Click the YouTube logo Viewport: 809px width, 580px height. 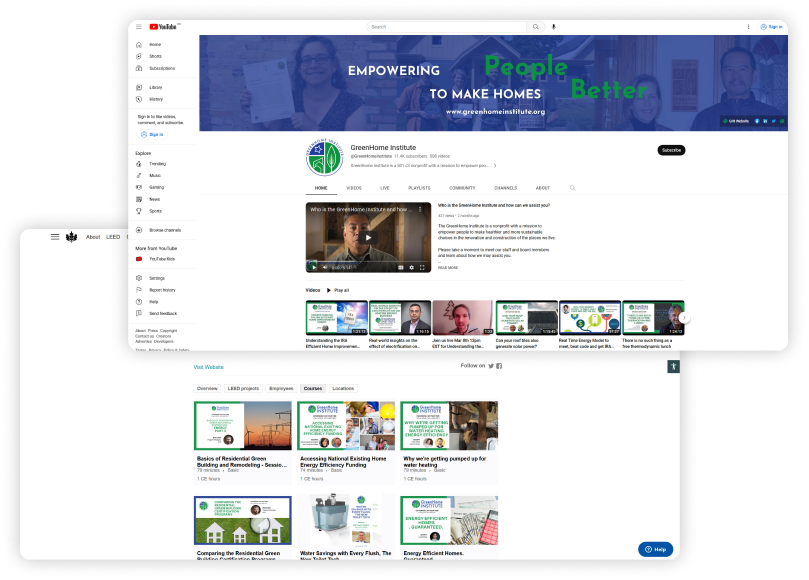(163, 27)
